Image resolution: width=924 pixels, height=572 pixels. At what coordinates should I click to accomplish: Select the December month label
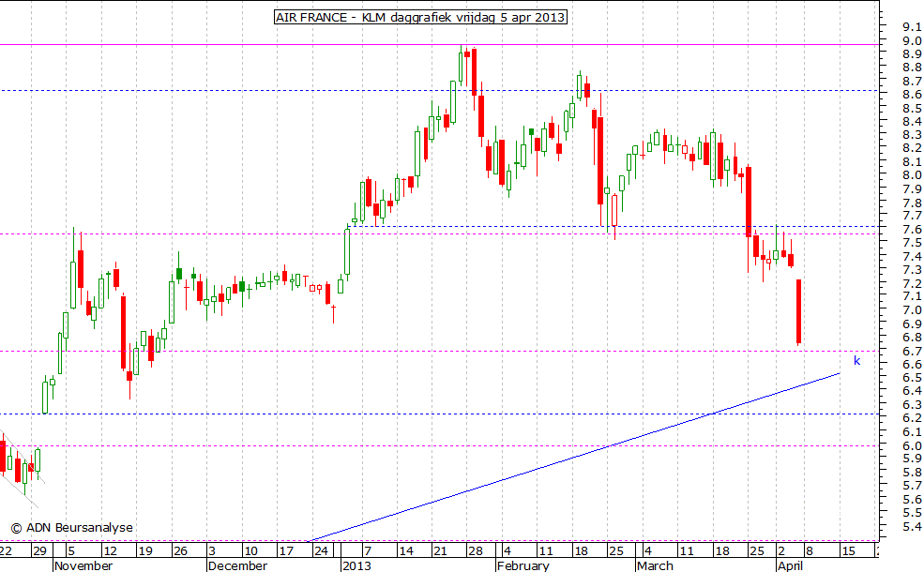coord(237,565)
